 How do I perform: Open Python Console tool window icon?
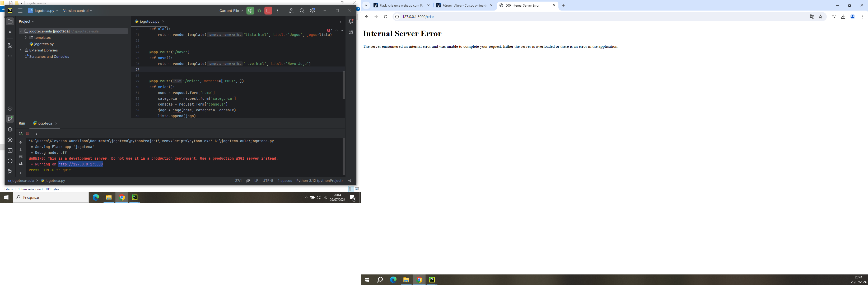pyautogui.click(x=10, y=108)
